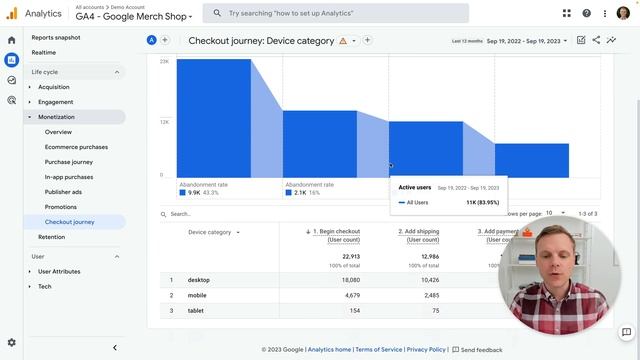
Task: Open the GA4 Google Merch Shop property picker
Action: tap(134, 17)
